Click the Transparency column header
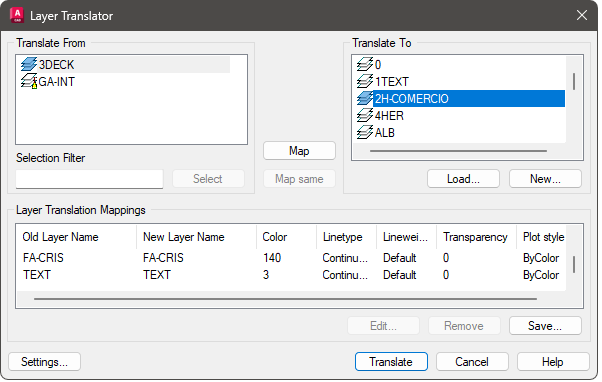This screenshot has width=602, height=382. tap(476, 237)
